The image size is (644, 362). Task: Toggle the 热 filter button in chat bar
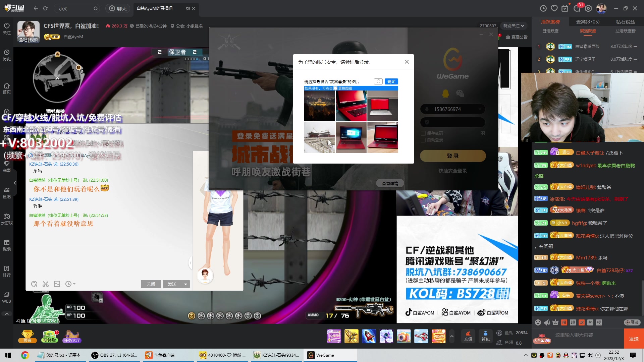click(x=590, y=322)
